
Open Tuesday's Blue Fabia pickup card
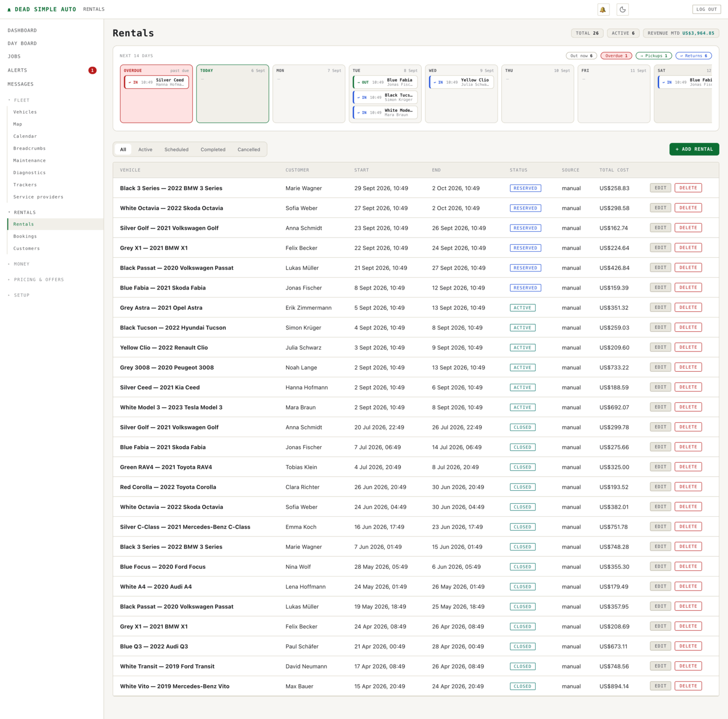[x=385, y=82]
